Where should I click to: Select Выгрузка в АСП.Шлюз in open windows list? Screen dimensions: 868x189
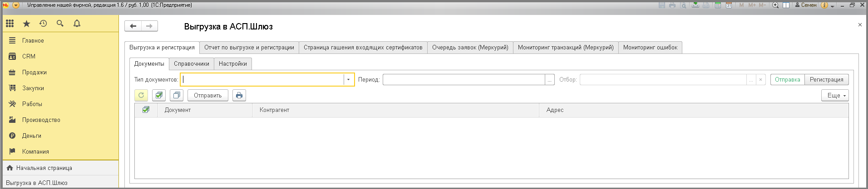[x=60, y=182]
